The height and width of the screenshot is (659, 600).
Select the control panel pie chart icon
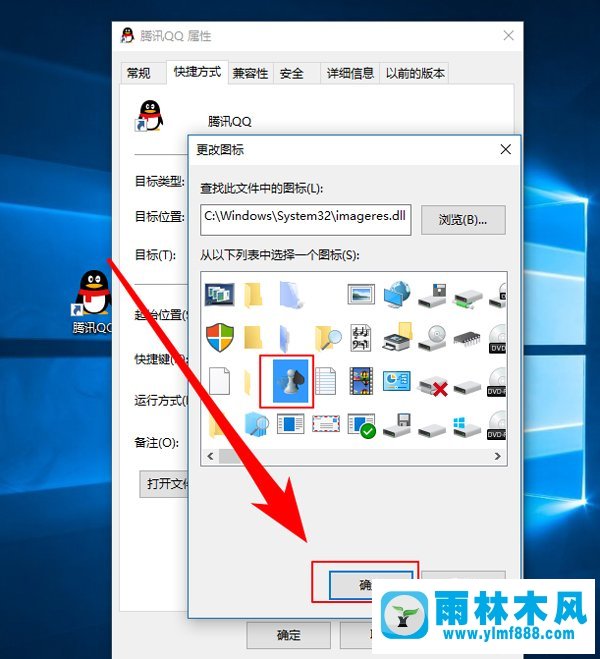click(x=397, y=381)
